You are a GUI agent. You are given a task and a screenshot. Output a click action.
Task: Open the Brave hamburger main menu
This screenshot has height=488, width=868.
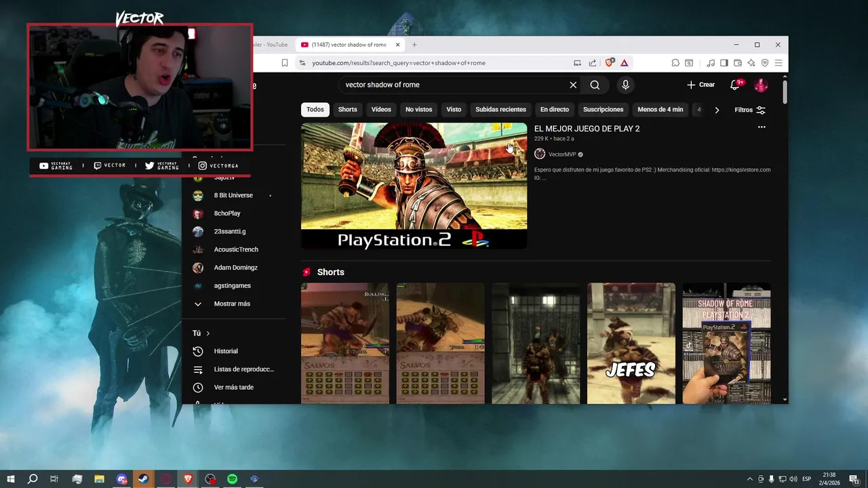click(x=778, y=63)
